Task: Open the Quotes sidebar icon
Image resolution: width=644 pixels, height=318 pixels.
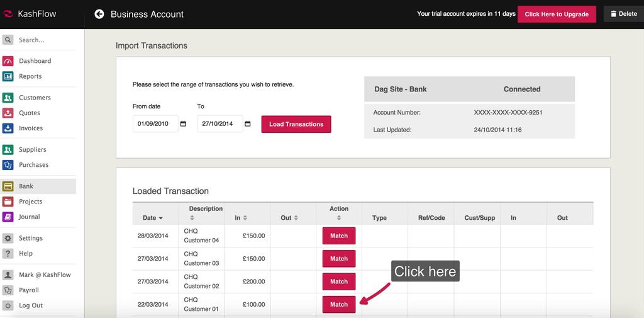Action: click(8, 113)
